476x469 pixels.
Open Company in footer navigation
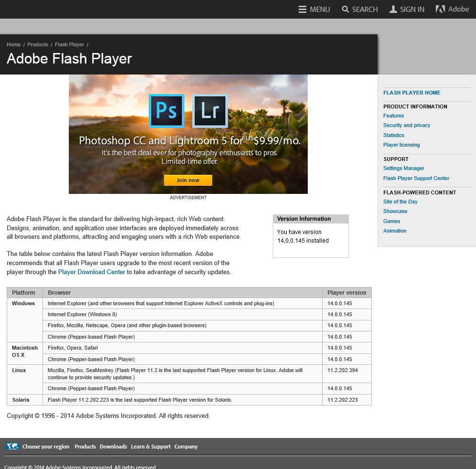pos(186,447)
